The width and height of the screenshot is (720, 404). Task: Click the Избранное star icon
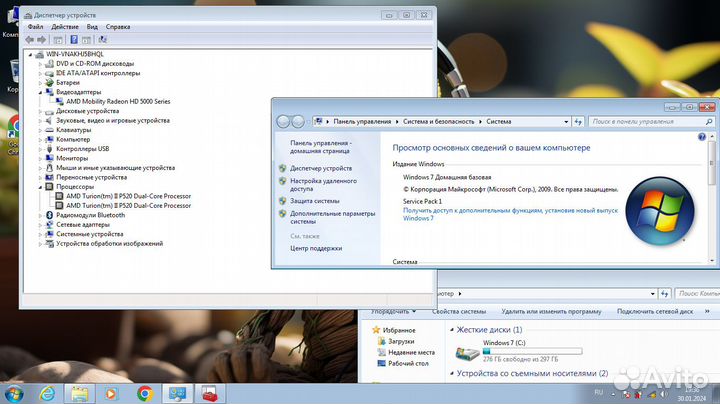[x=376, y=330]
